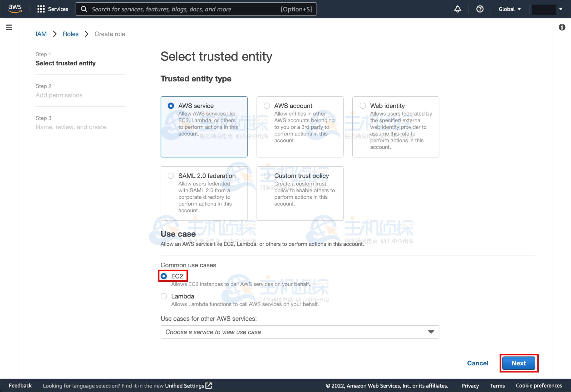Open Unified Settings external link icon
571x392 pixels.
point(209,385)
